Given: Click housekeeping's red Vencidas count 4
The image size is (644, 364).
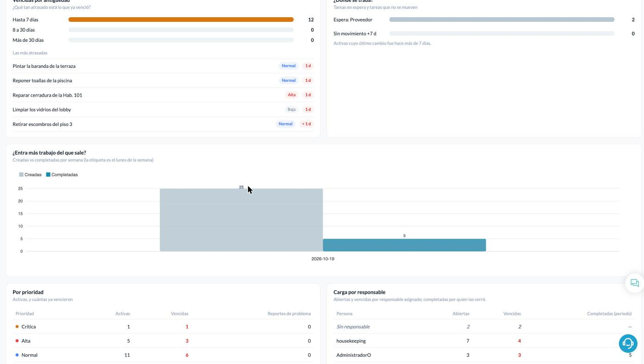Looking at the screenshot, I should [x=519, y=341].
